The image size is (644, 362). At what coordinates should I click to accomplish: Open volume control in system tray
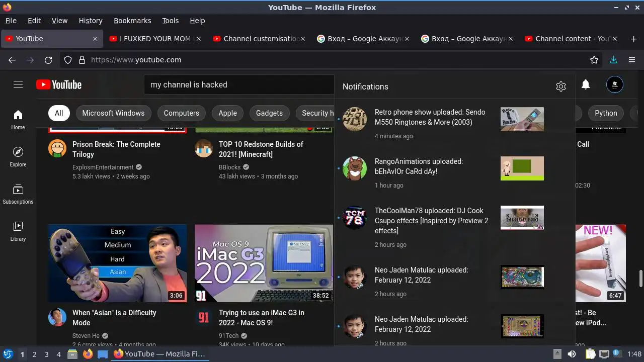[x=572, y=354]
